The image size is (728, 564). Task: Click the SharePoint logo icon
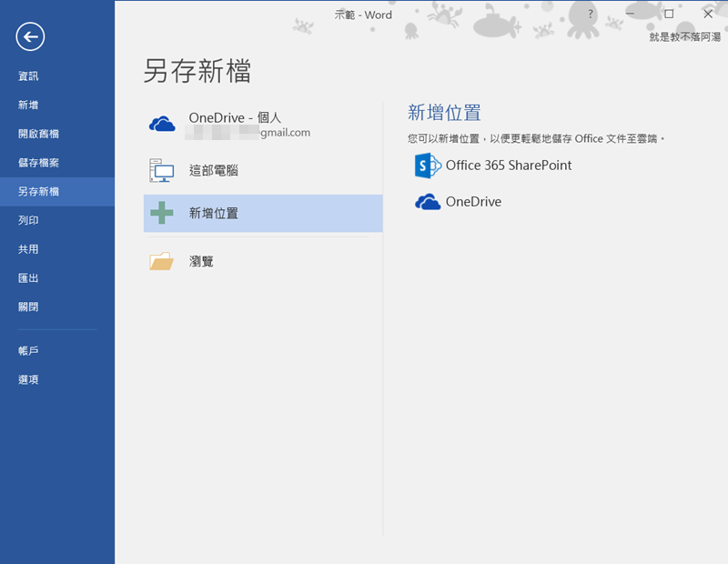click(x=428, y=166)
